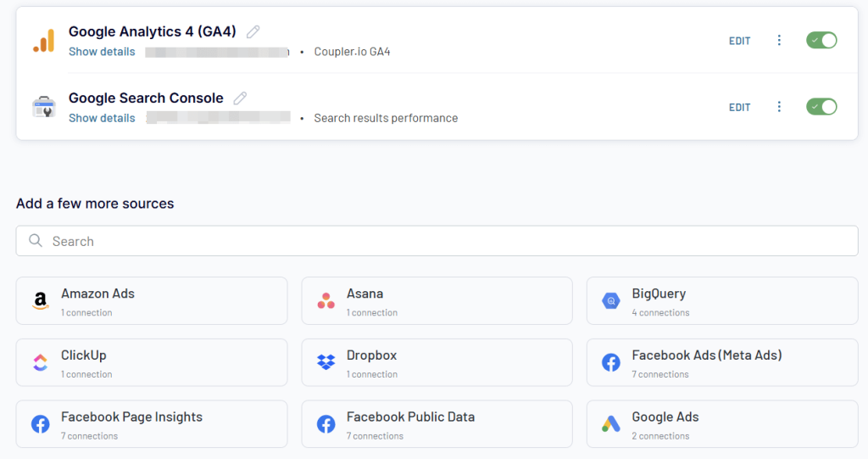This screenshot has width=868, height=459.
Task: Add Facebook Public Data source
Action: [437, 424]
